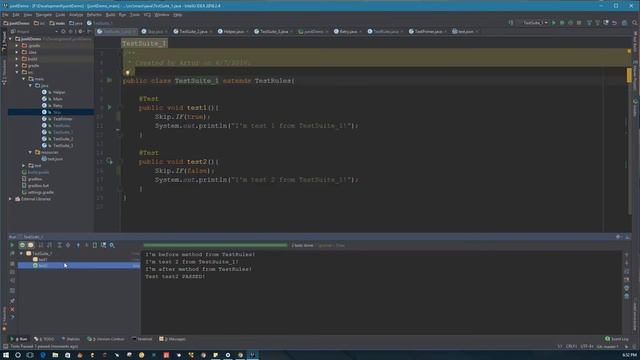640x360 pixels.
Task: Expand the .gradle folder in Project tree
Action: click(x=17, y=46)
